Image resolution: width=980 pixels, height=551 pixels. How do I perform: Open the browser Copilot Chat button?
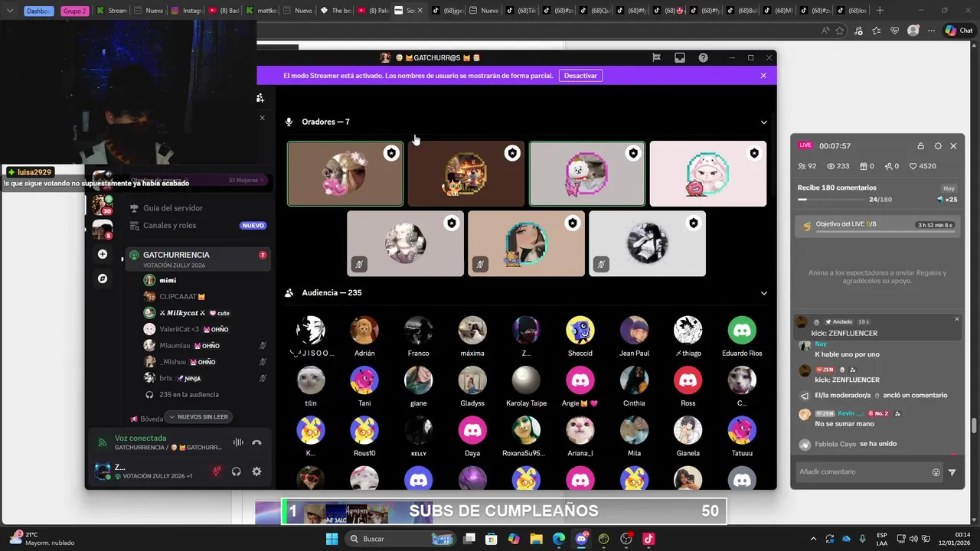point(959,31)
